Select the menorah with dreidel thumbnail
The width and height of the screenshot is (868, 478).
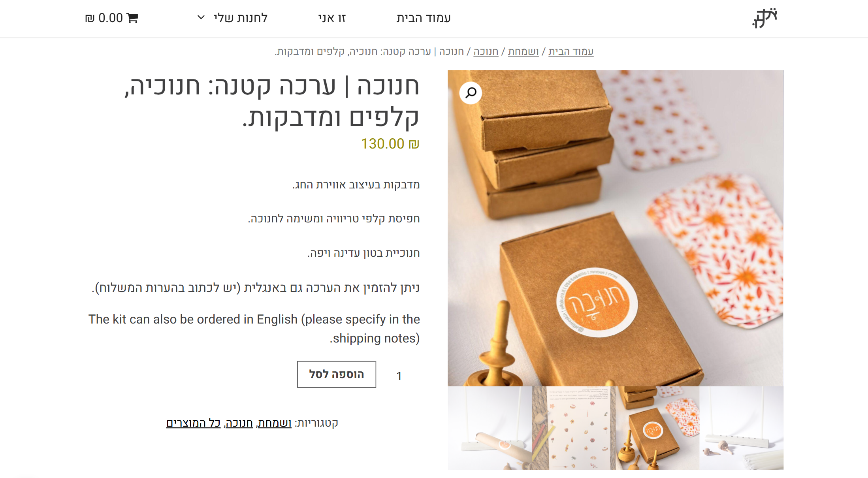pyautogui.click(x=742, y=428)
